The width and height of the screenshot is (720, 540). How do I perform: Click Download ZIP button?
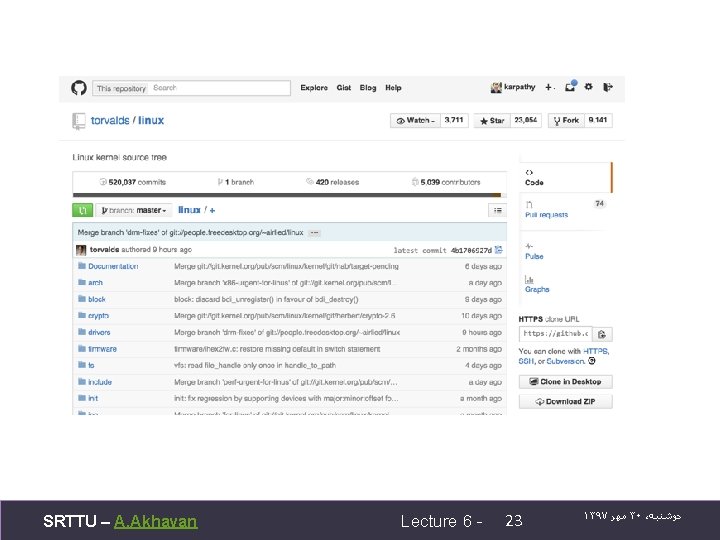[566, 401]
